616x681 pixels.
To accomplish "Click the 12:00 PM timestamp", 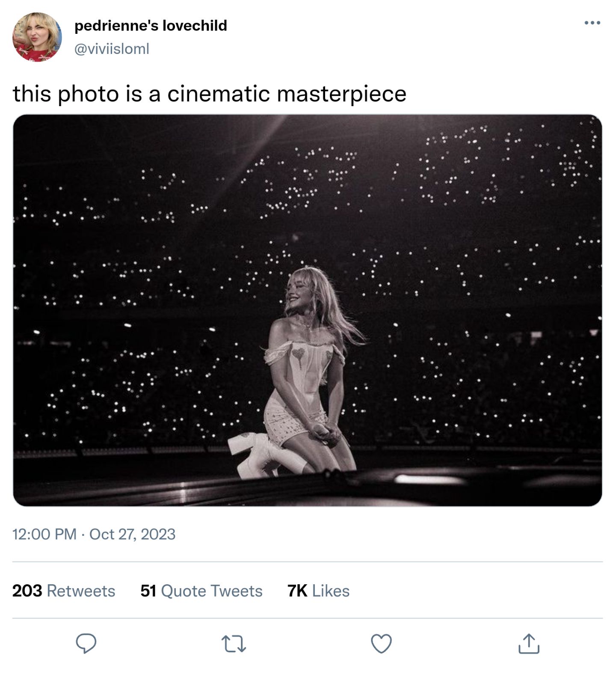I will coord(44,534).
